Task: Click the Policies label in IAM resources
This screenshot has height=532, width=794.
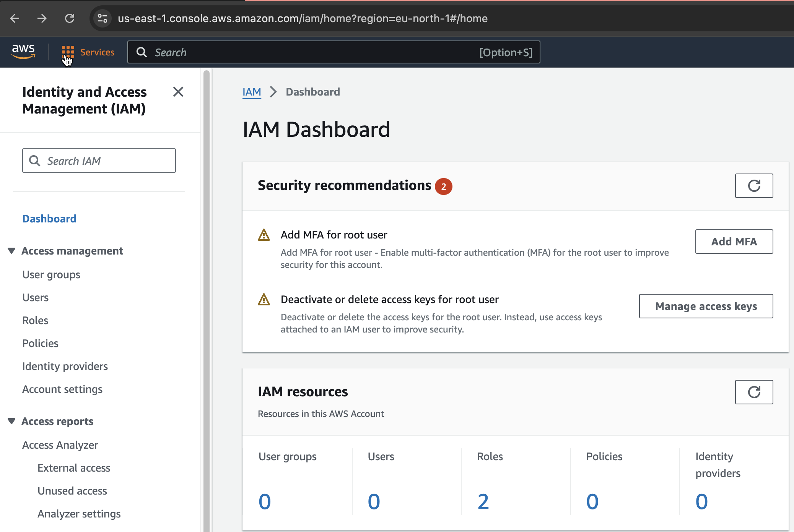Action: [604, 456]
